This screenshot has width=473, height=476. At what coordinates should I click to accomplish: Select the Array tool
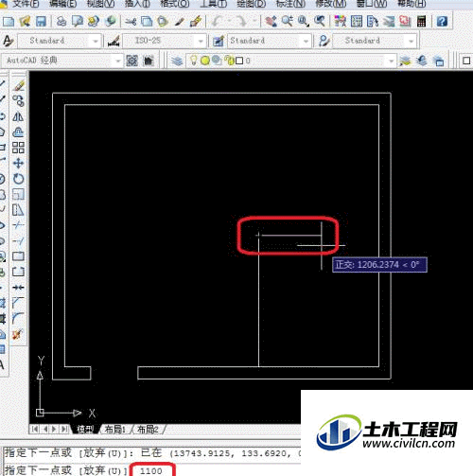point(18,148)
